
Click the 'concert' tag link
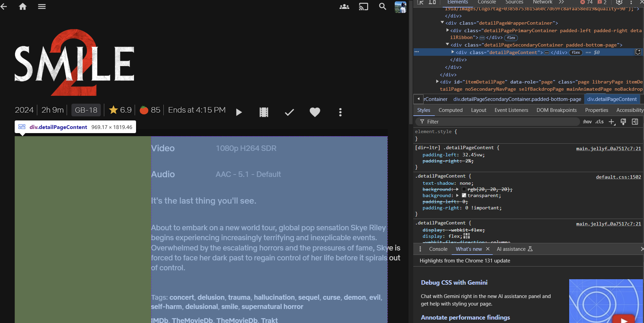182,297
